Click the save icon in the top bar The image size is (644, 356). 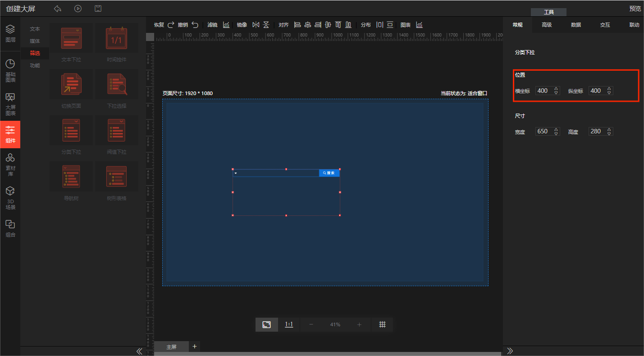point(98,9)
